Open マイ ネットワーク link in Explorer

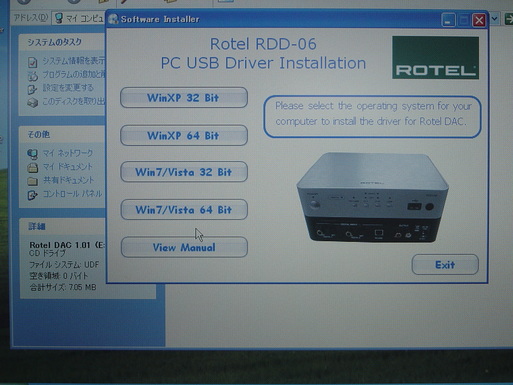click(x=68, y=153)
